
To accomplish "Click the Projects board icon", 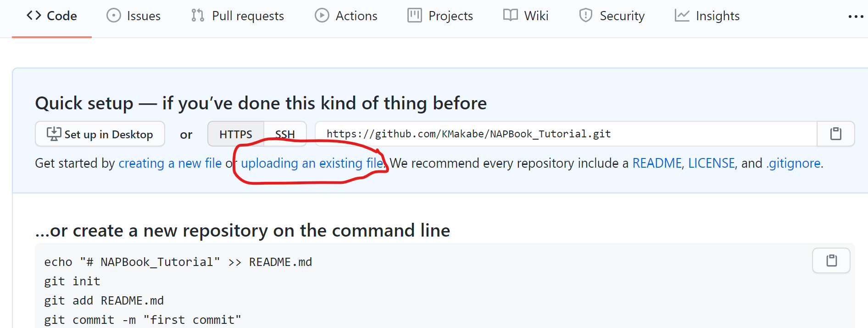I will [414, 15].
